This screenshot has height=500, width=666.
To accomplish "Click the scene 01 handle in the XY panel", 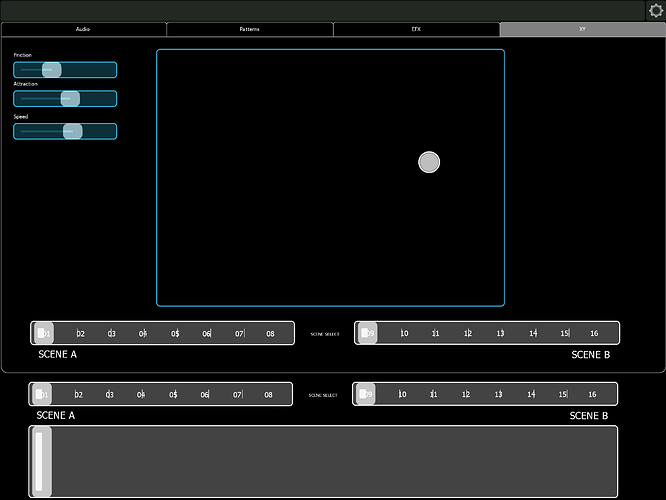I will click(44, 333).
